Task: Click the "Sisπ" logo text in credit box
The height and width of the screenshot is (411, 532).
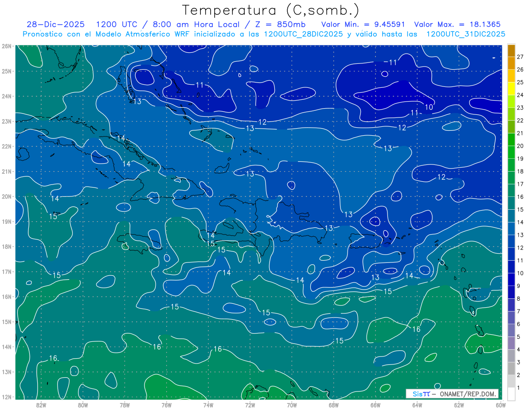Action: 422,394
